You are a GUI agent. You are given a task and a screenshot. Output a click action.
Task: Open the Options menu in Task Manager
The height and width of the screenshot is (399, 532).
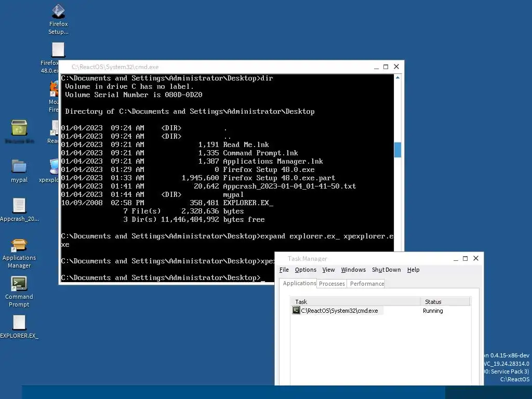(305, 270)
